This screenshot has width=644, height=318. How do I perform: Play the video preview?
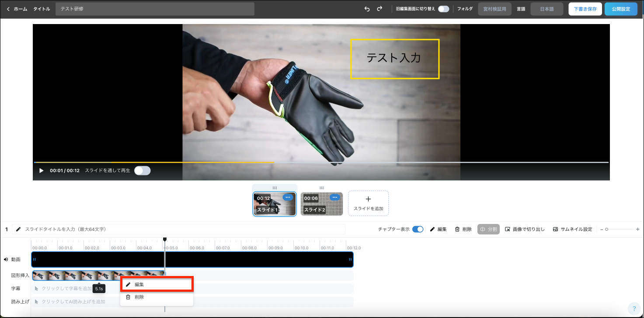coord(42,171)
